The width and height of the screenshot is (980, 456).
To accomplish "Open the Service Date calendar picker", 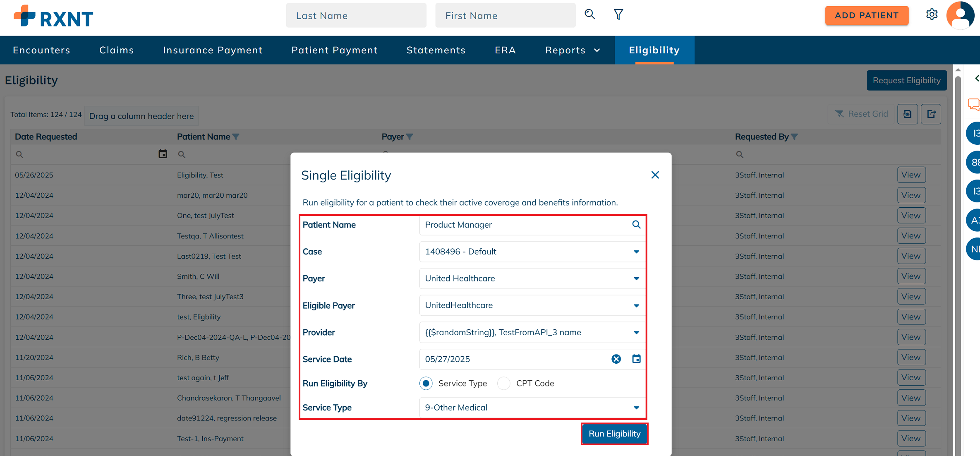I will click(636, 359).
